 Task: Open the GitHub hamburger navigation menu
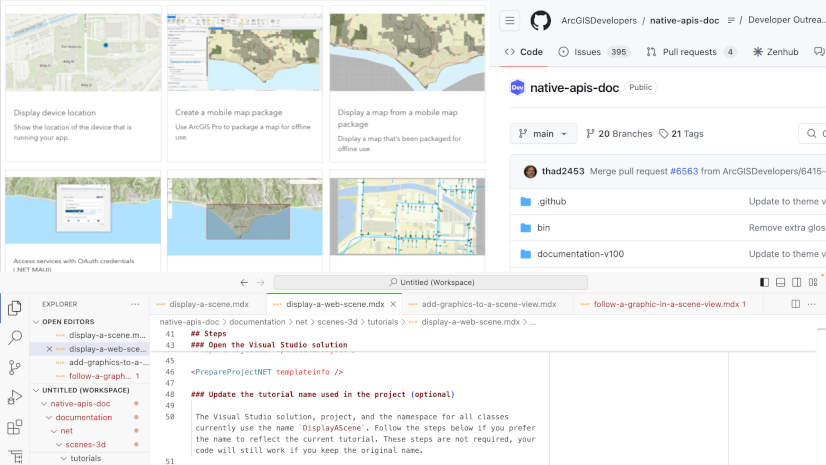pos(509,21)
